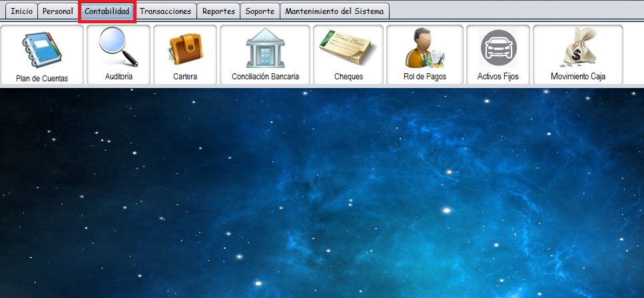The width and height of the screenshot is (644, 298).
Task: Select the highlighted Contabilidad tab
Action: 107,11
